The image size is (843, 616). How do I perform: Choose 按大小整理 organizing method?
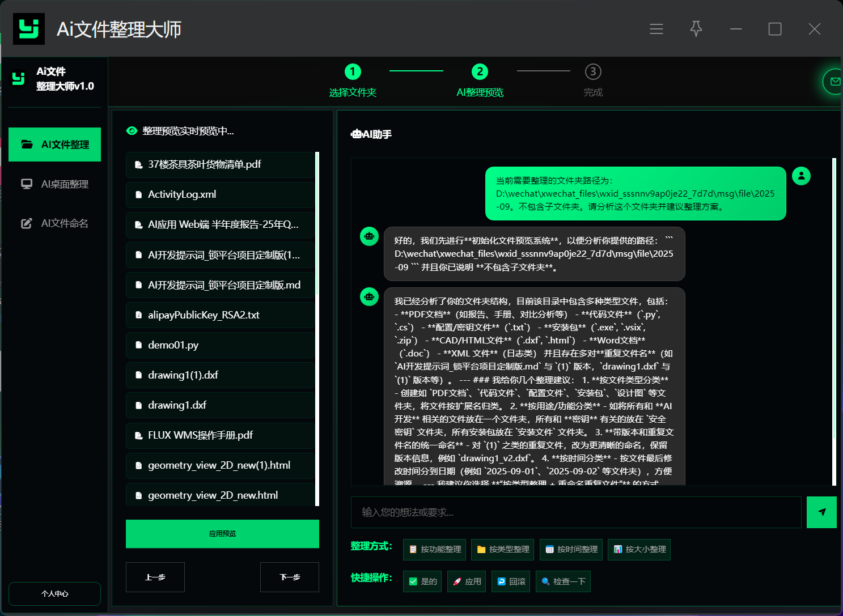pyautogui.click(x=639, y=549)
